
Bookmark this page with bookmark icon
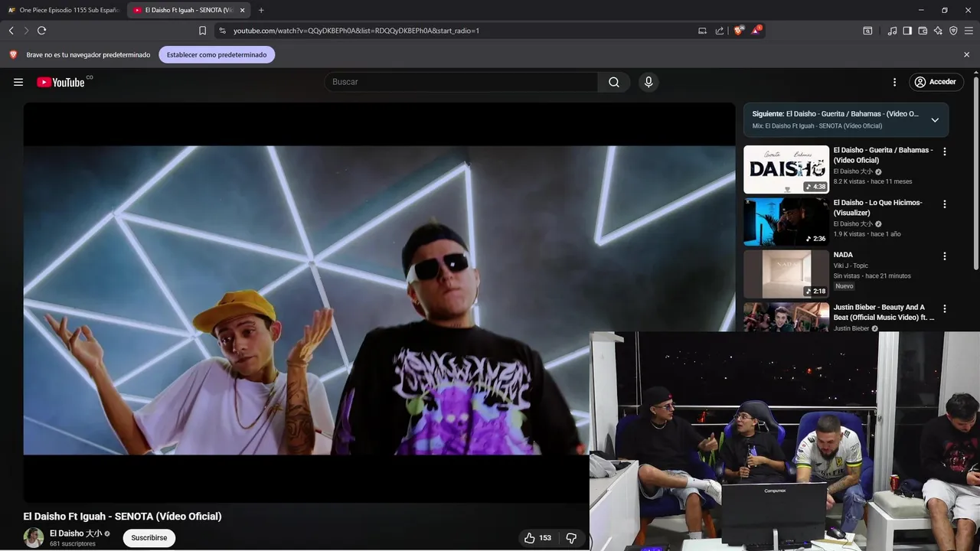click(202, 31)
